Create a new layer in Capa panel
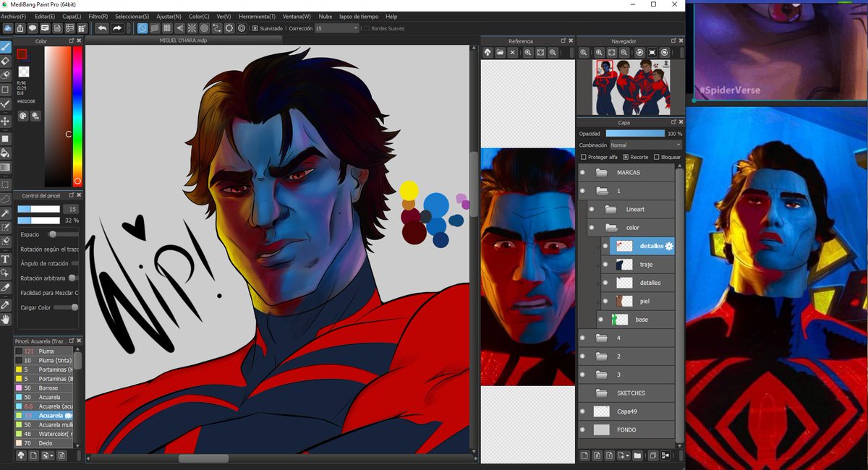 585,456
